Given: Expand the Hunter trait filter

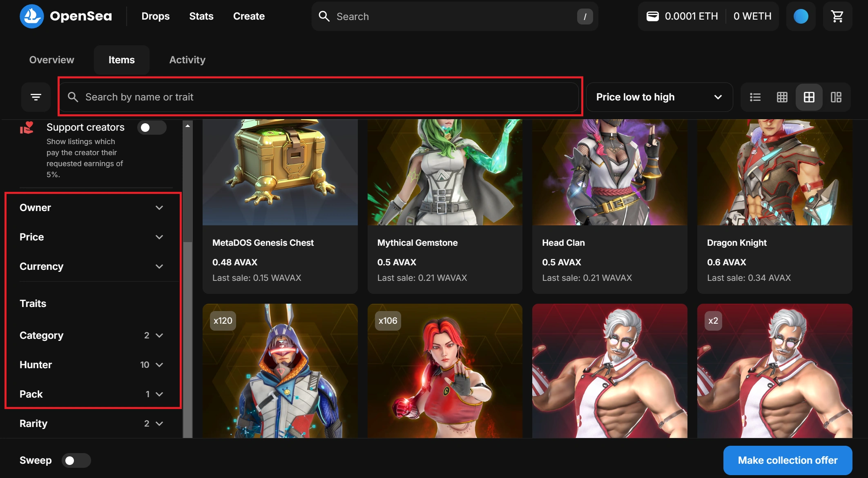Looking at the screenshot, I should click(91, 365).
